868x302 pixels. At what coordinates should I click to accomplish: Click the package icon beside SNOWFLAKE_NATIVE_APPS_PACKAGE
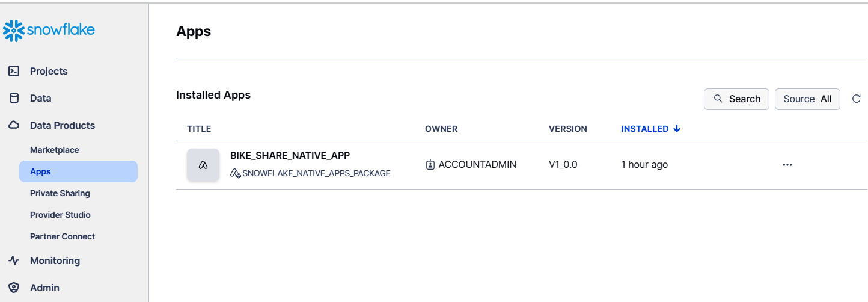point(236,173)
